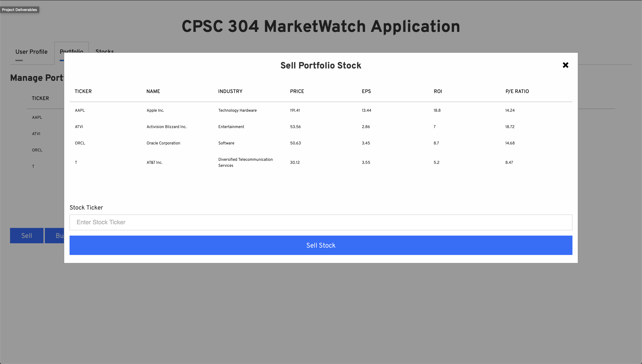Select the AAPL ticker row in the modal
The image size is (642, 364).
click(x=80, y=110)
